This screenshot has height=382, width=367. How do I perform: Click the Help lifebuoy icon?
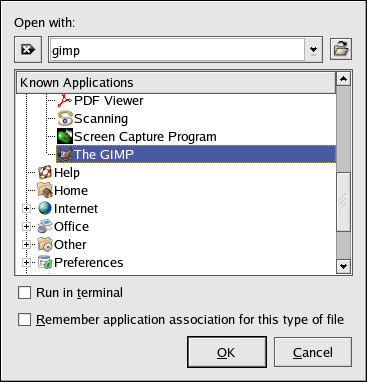pos(45,172)
